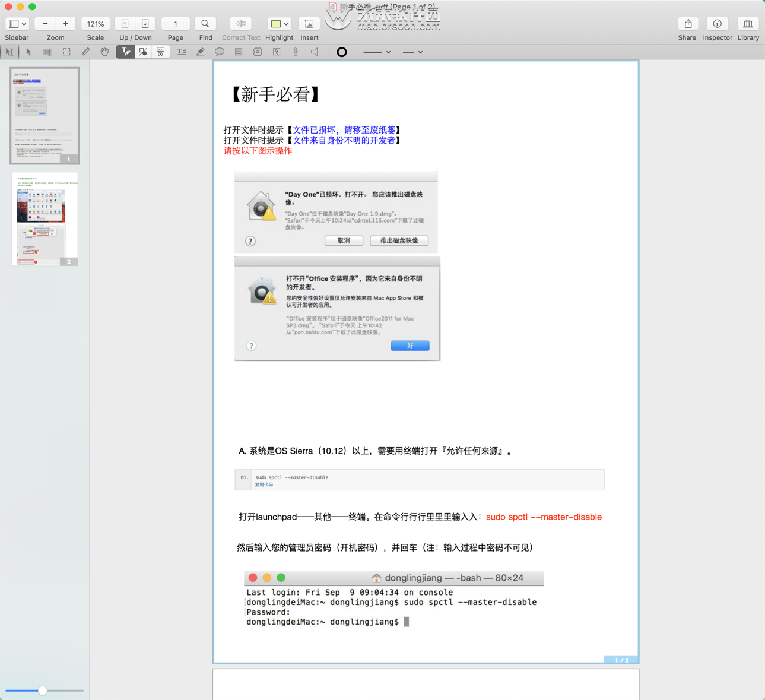The height and width of the screenshot is (700, 765).
Task: Go up one page
Action: (125, 24)
